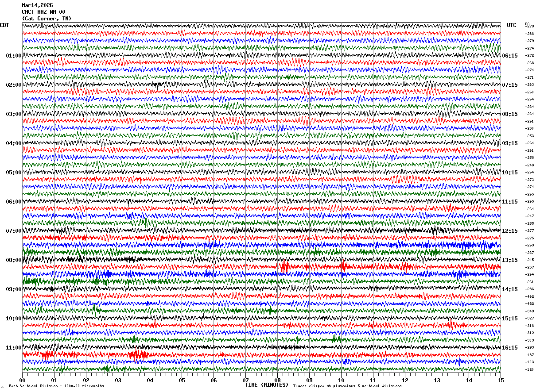536x392 pixels.
Task: Click the CDT timezone header
Action: pyautogui.click(x=4, y=25)
